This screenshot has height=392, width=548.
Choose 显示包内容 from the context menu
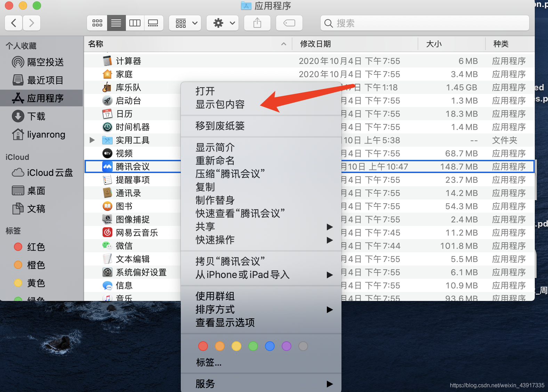tap(261, 104)
